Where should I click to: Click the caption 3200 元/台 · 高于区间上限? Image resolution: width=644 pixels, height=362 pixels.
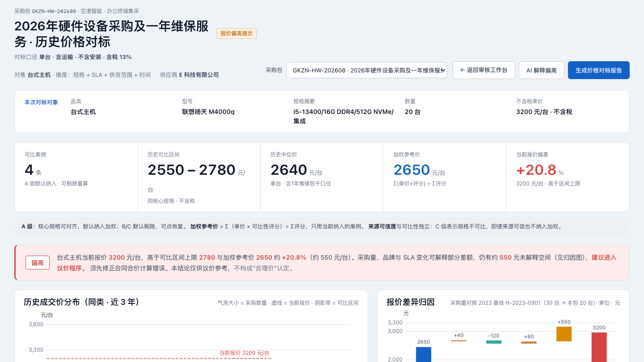(x=548, y=184)
